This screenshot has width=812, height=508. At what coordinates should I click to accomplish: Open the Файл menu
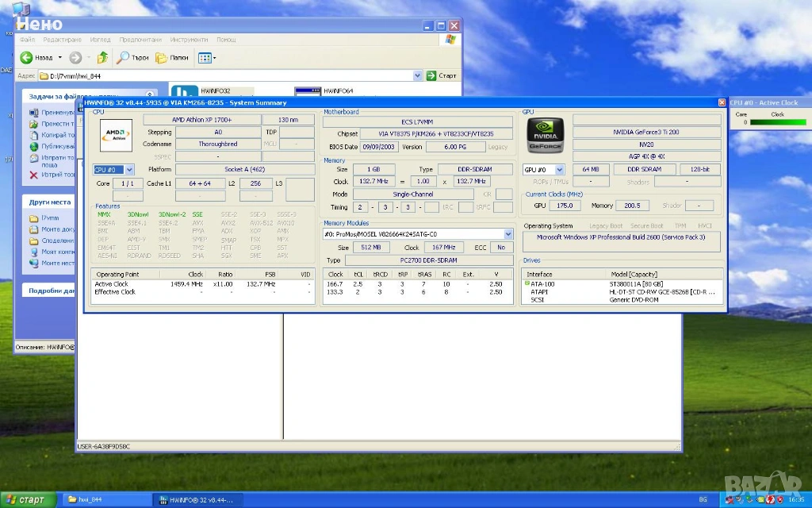click(x=27, y=39)
